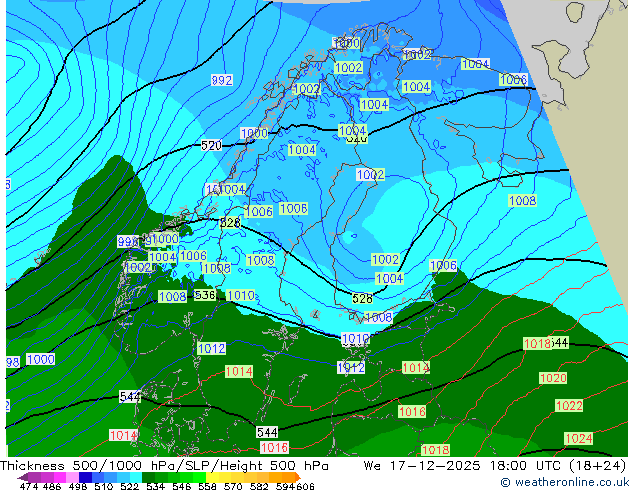Viewport: 634px width, 490px height.
Task: Click the darkest green legend swatch above 534
Action: coord(148,477)
